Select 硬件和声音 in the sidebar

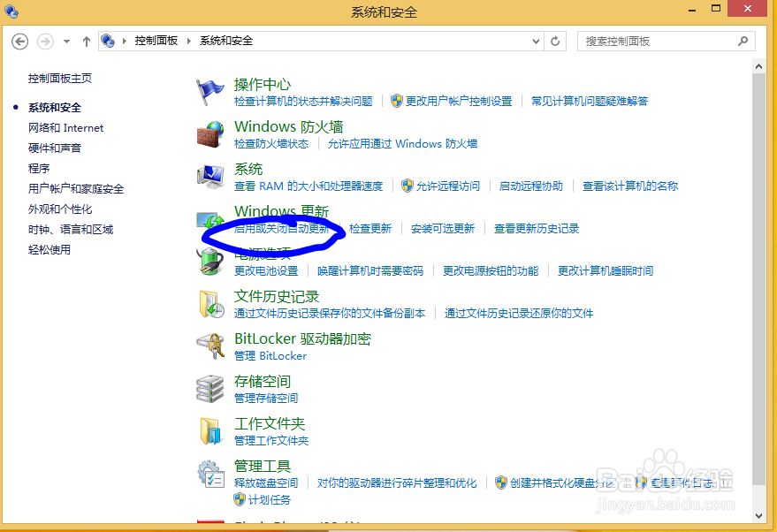(55, 148)
